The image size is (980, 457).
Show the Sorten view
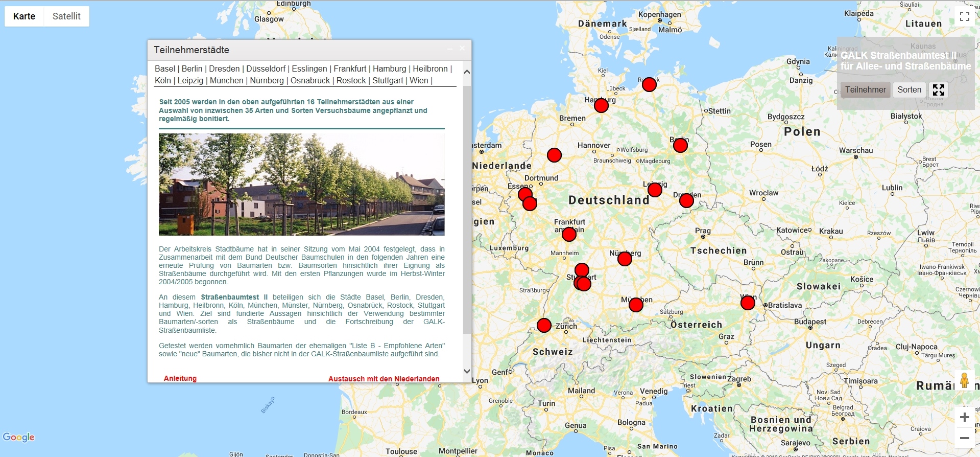point(909,90)
